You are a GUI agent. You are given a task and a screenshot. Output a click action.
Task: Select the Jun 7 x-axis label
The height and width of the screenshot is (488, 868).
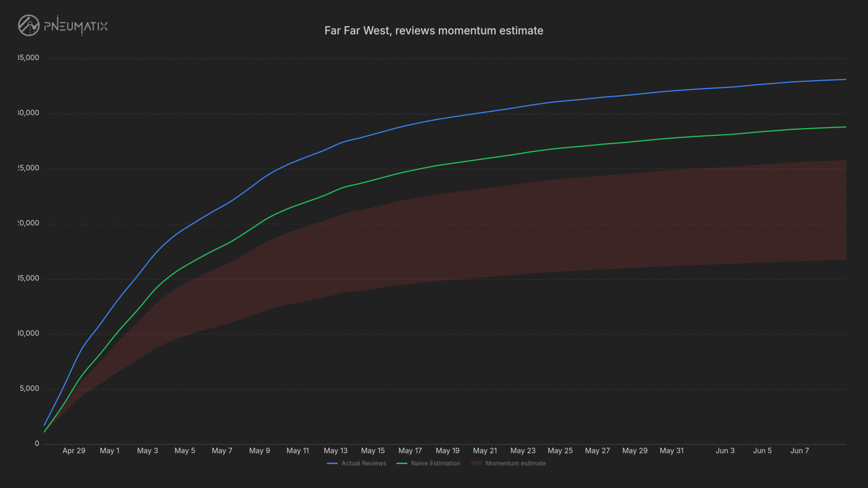800,451
